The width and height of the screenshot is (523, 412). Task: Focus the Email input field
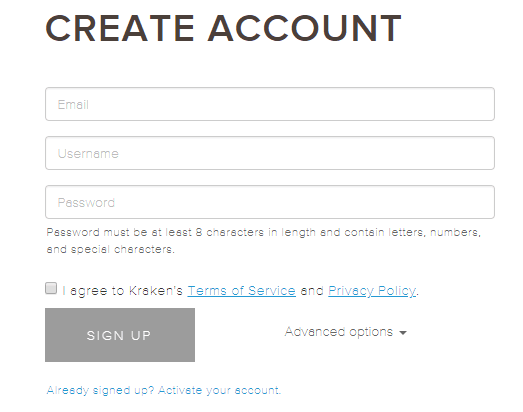[x=270, y=104]
